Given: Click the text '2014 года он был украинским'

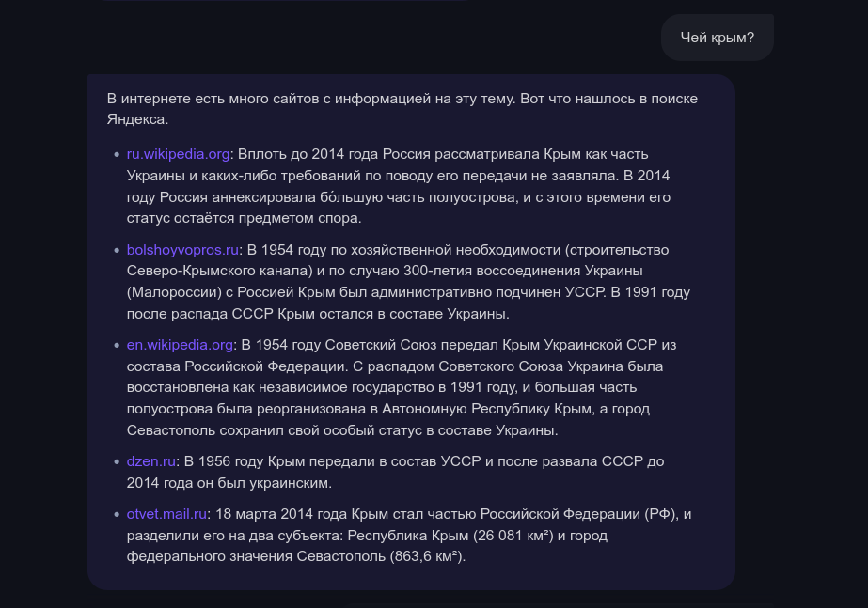Looking at the screenshot, I should pos(229,483).
